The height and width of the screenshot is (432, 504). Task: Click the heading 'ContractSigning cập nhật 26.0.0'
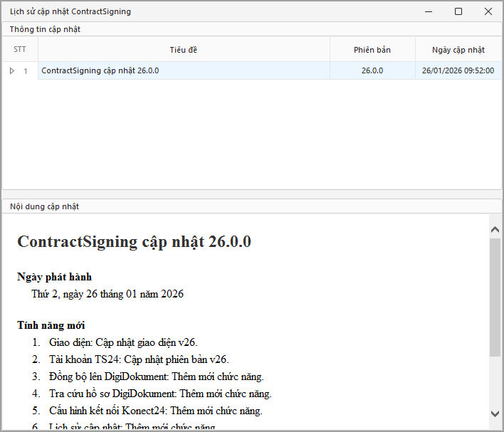point(134,241)
